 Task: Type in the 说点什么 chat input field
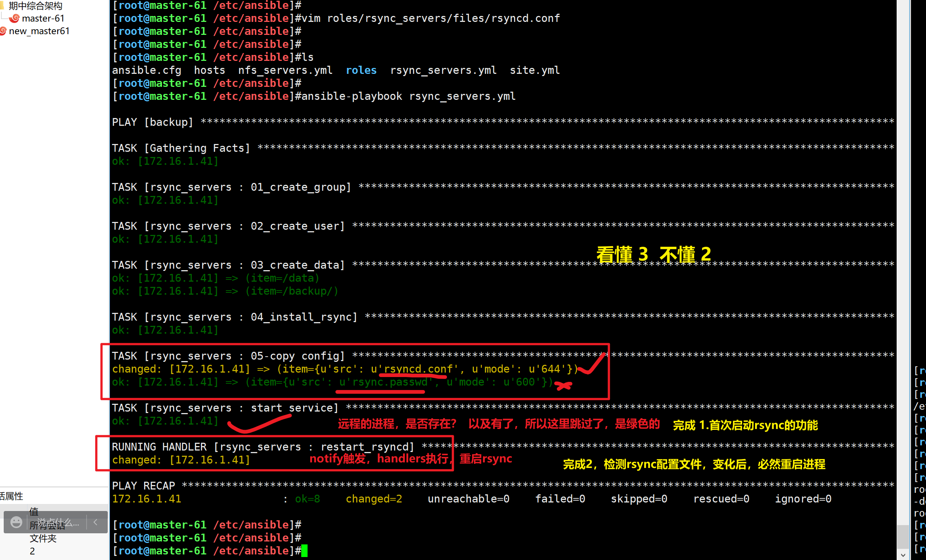tap(58, 522)
